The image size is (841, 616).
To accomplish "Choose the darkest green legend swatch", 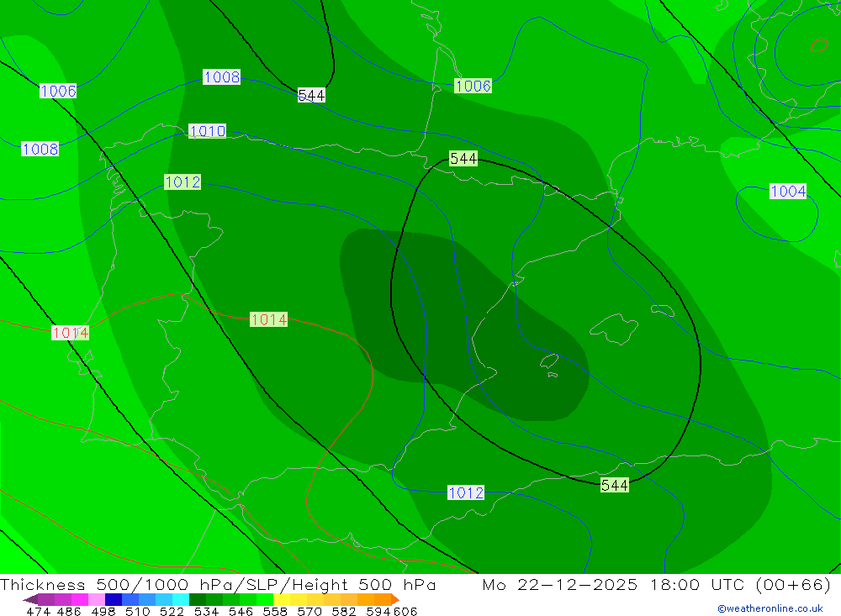I will tap(198, 599).
